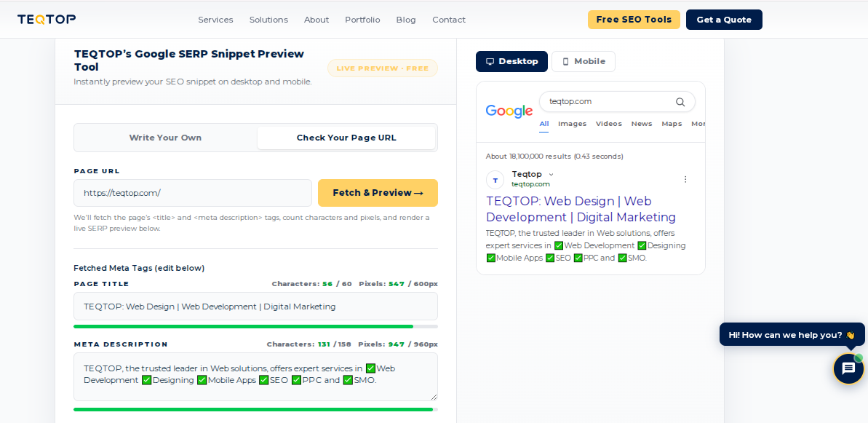Open the Contact nav link
Screen dimensions: 868x423
(449, 20)
